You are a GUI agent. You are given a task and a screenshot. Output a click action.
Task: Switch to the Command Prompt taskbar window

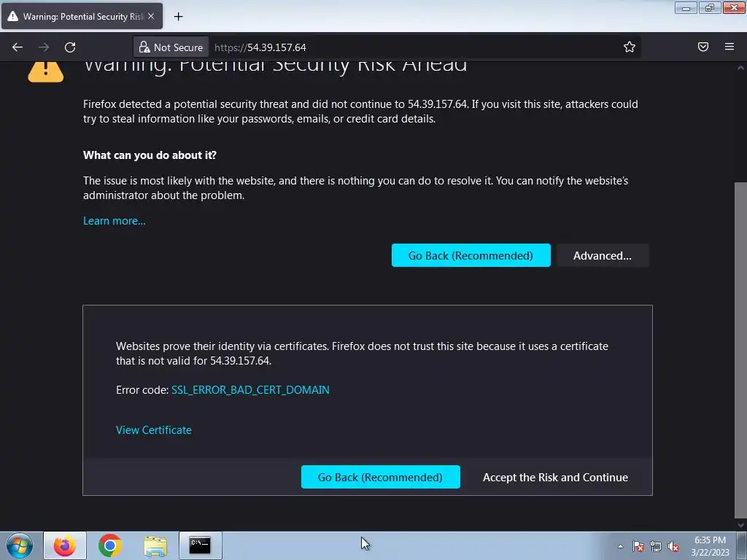200,545
